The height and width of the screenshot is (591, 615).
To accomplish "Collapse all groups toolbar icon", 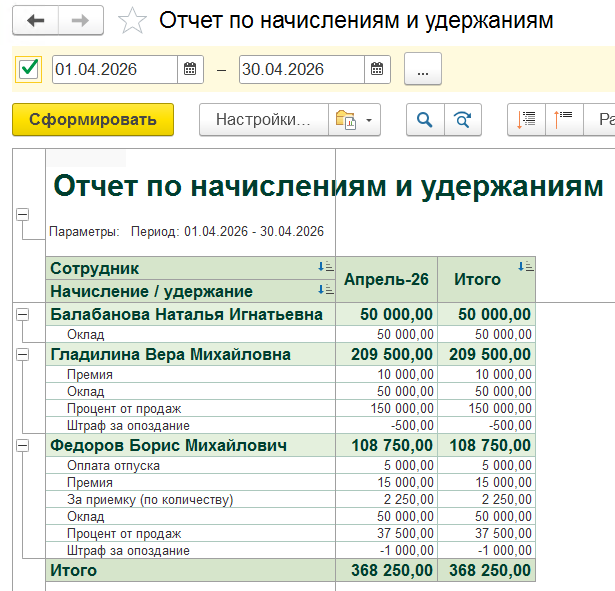I will (564, 120).
